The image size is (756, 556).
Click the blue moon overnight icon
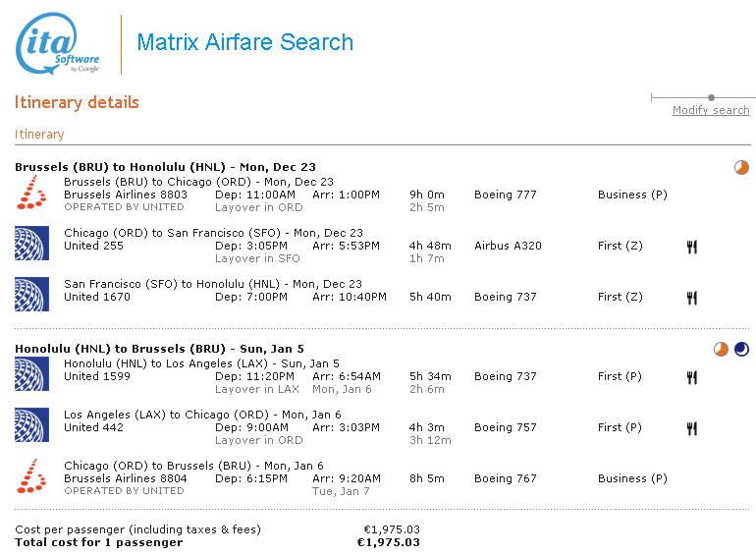tap(741, 349)
